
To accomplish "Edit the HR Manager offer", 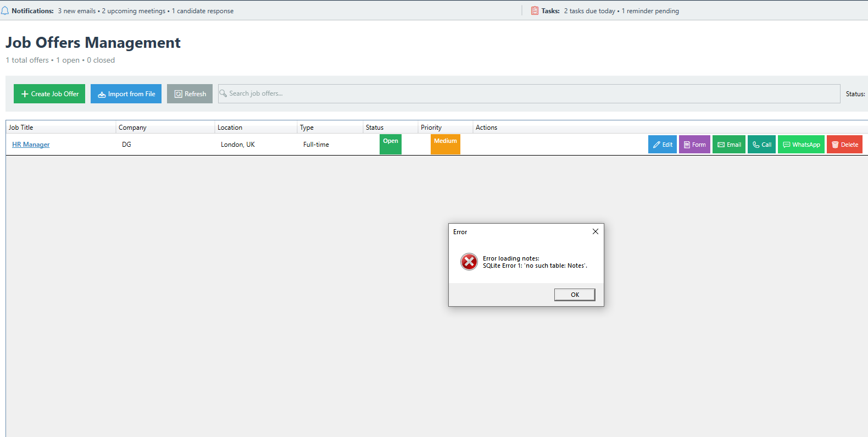I will [662, 145].
